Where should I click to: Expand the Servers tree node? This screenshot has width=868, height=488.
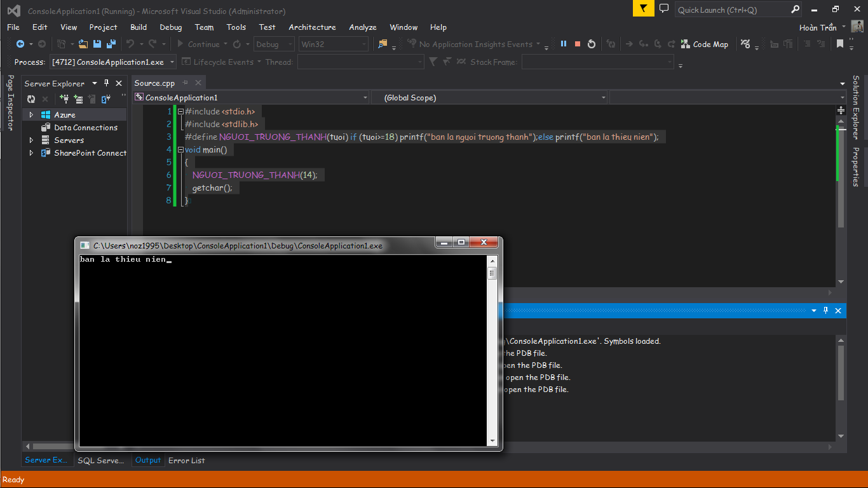click(31, 140)
